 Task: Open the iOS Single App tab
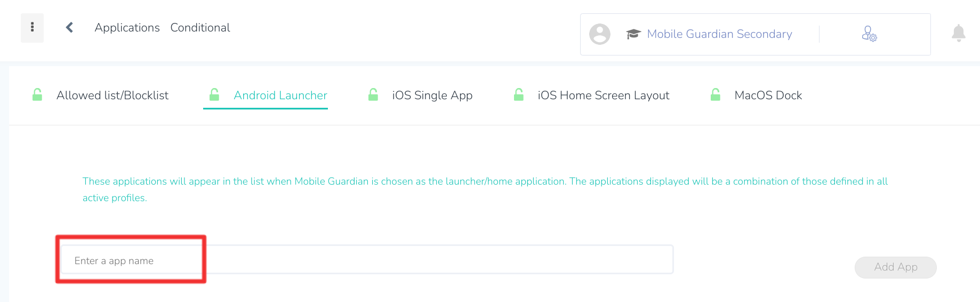(432, 96)
